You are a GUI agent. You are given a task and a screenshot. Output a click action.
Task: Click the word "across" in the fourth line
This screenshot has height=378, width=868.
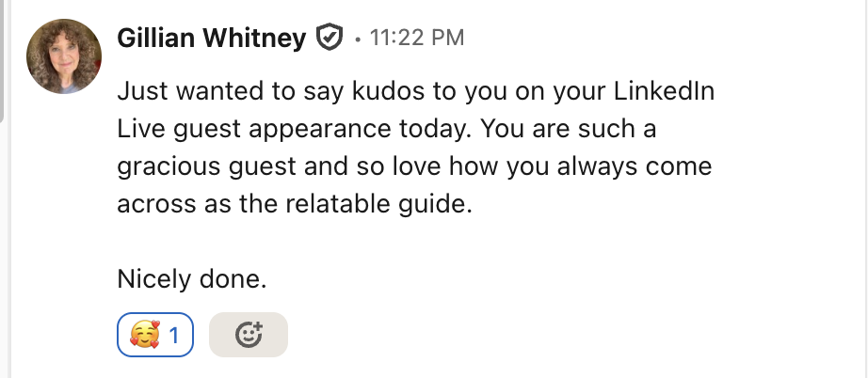(x=150, y=205)
